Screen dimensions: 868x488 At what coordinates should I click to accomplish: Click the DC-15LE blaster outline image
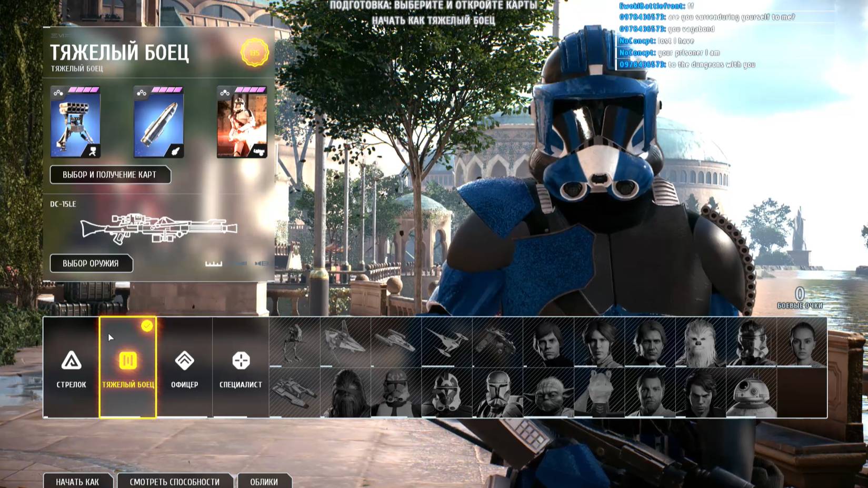pos(158,229)
